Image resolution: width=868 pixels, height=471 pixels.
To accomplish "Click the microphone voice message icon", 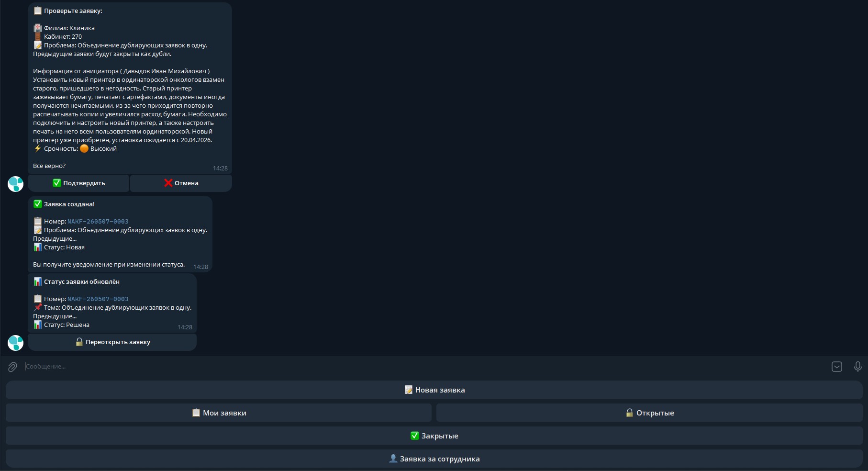I will pos(857,367).
